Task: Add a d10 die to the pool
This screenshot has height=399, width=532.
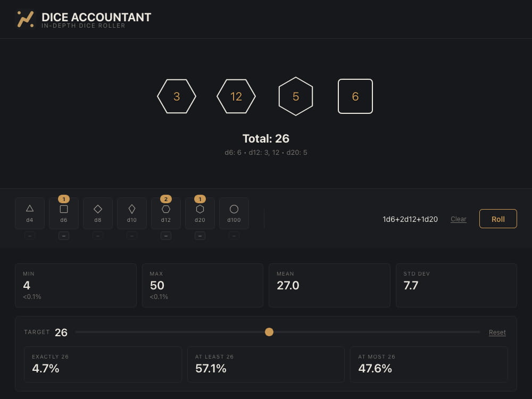Action: pyautogui.click(x=132, y=213)
